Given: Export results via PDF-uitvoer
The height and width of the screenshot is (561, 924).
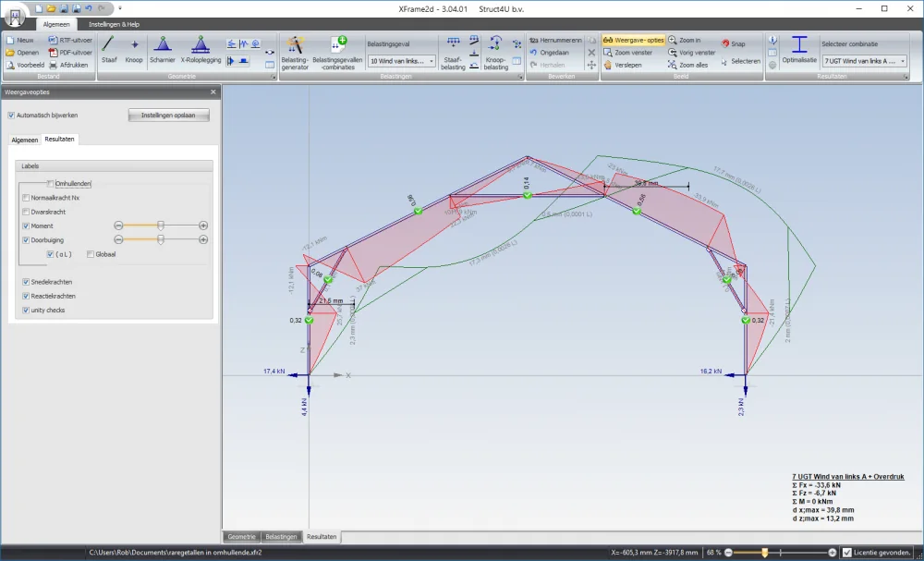Looking at the screenshot, I should coord(71,53).
